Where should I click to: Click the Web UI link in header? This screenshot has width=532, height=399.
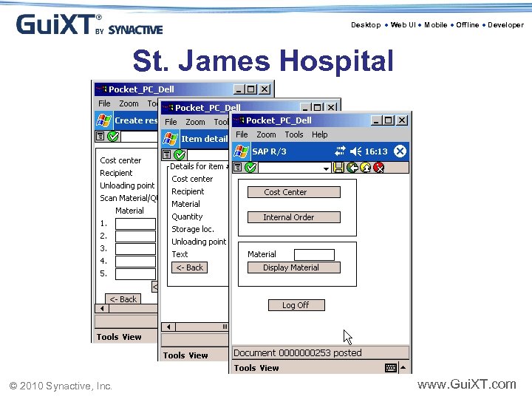tap(403, 25)
